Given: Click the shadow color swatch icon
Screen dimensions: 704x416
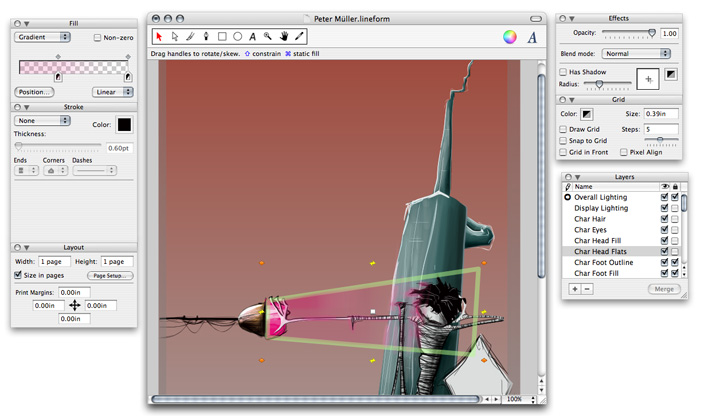Looking at the screenshot, I should (671, 74).
